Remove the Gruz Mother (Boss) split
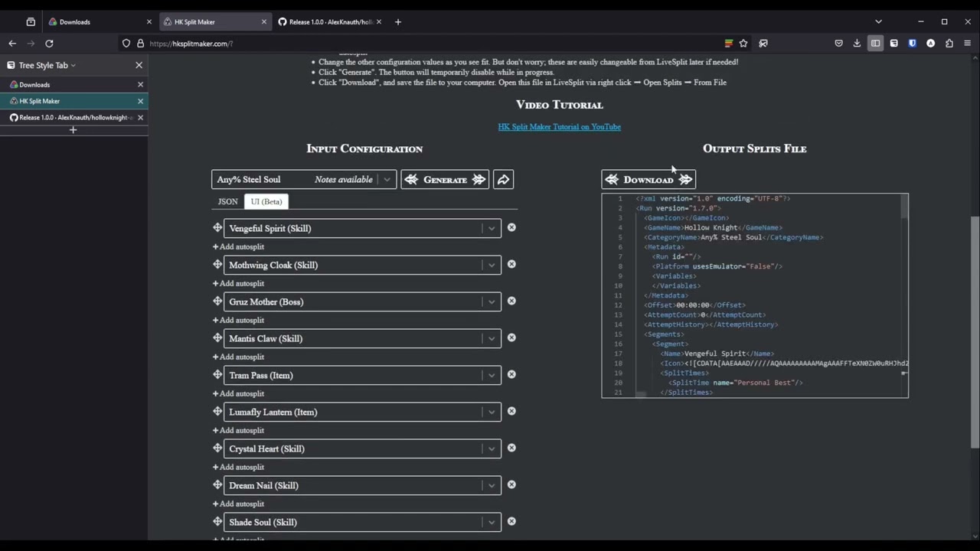 pos(511,301)
